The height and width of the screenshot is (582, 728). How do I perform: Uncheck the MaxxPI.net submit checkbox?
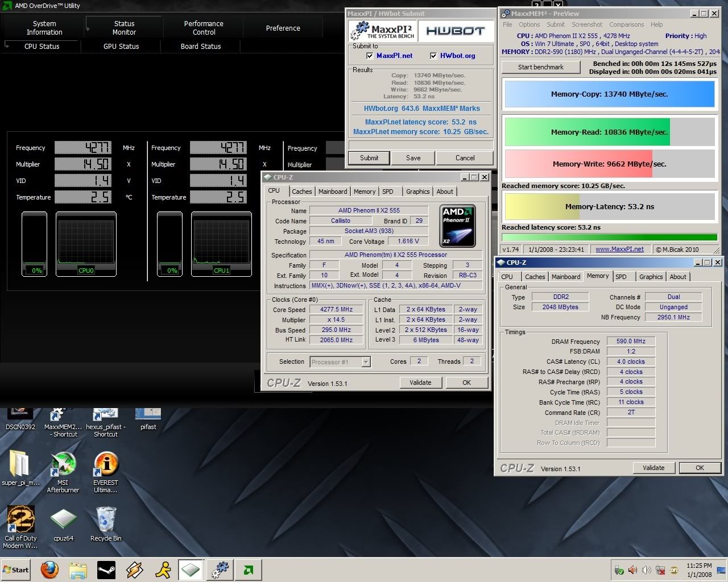(370, 56)
